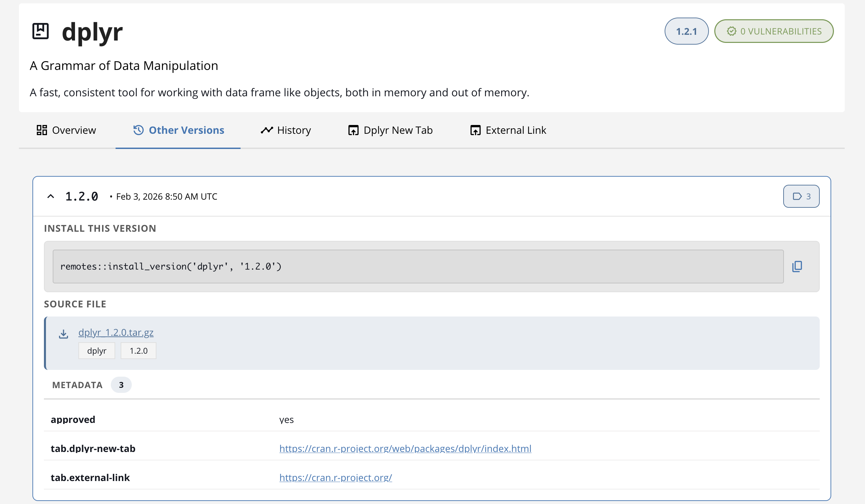Viewport: 865px width, 504px height.
Task: Click the Overview grid icon
Action: [x=42, y=130]
